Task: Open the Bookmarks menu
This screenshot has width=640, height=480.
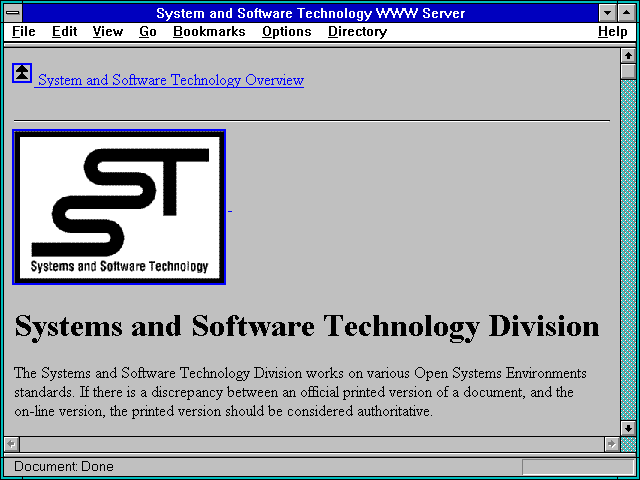Action: [x=209, y=32]
